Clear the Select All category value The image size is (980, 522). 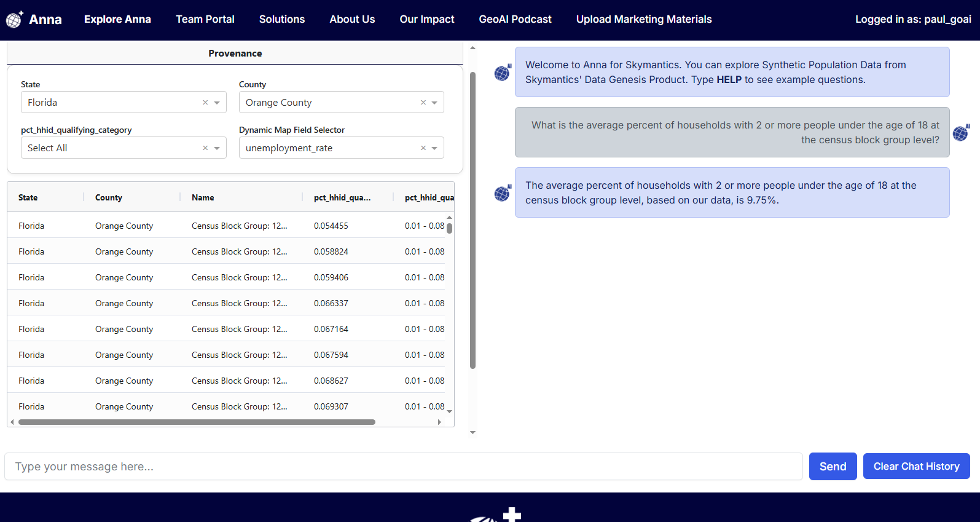click(x=205, y=148)
